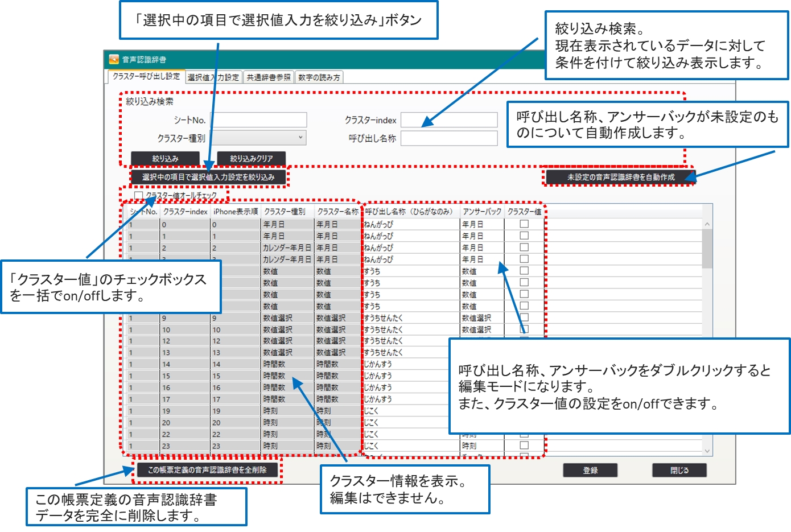This screenshot has width=791, height=532.
Task: Click the 閉じる button
Action: (x=679, y=471)
